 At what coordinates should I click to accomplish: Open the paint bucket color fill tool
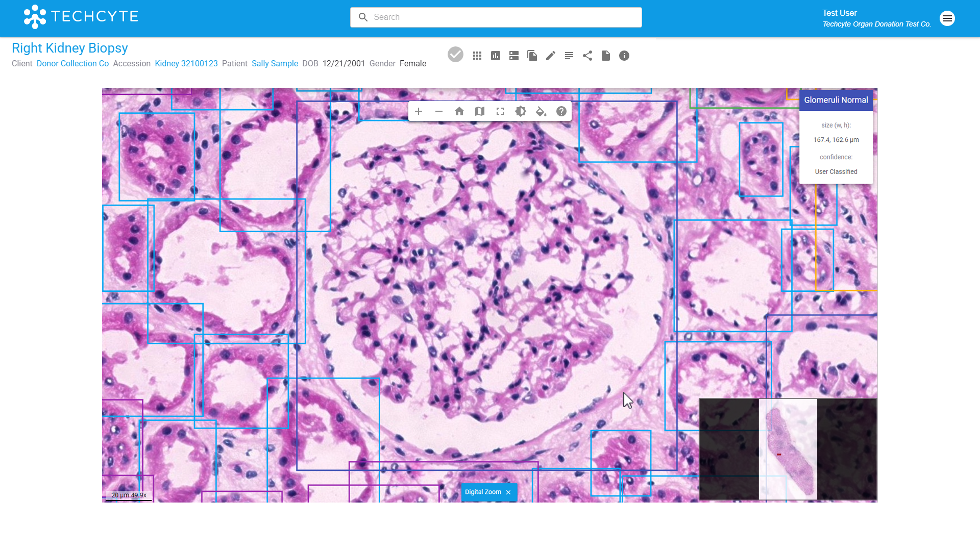[541, 111]
